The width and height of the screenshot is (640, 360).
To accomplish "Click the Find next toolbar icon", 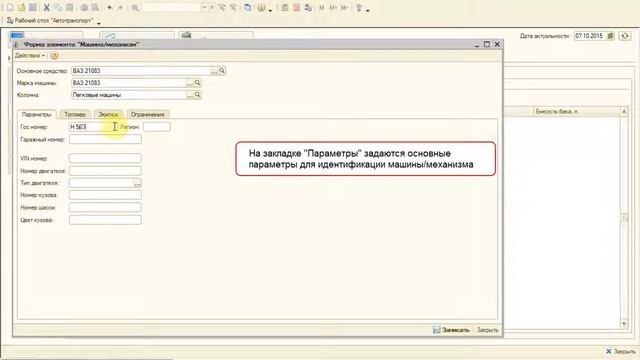I will (222, 8).
